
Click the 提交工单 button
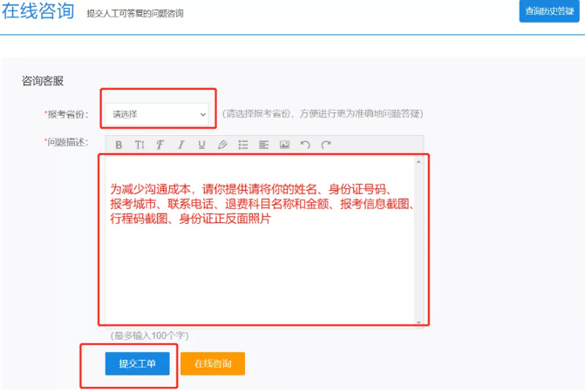tap(137, 363)
